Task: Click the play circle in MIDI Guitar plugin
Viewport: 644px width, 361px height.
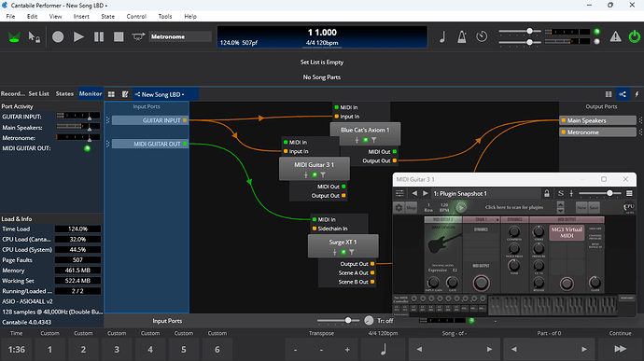Action: (461, 207)
